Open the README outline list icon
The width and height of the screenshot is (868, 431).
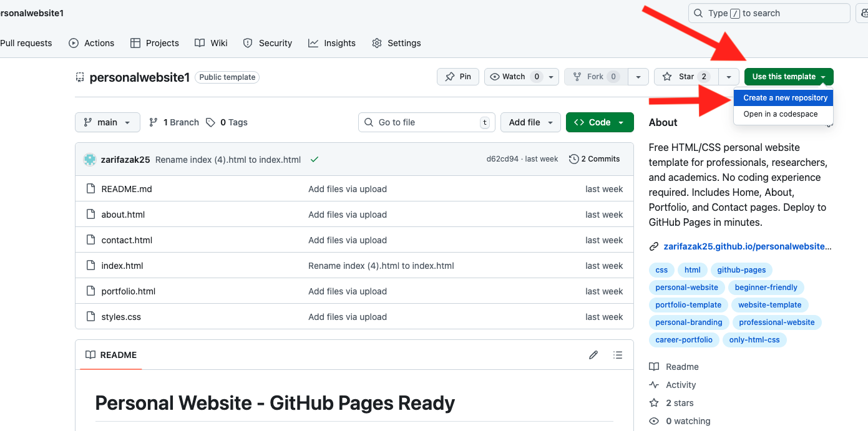pos(617,354)
